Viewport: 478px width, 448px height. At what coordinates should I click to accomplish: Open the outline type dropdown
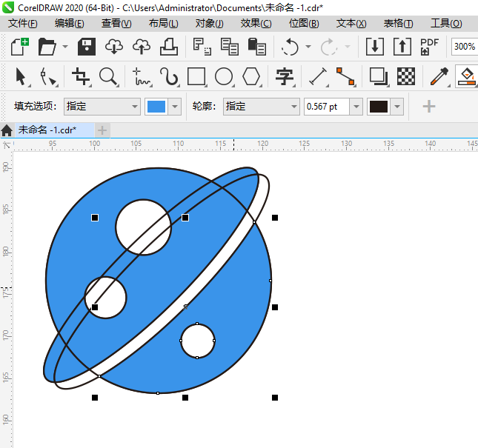tap(293, 107)
